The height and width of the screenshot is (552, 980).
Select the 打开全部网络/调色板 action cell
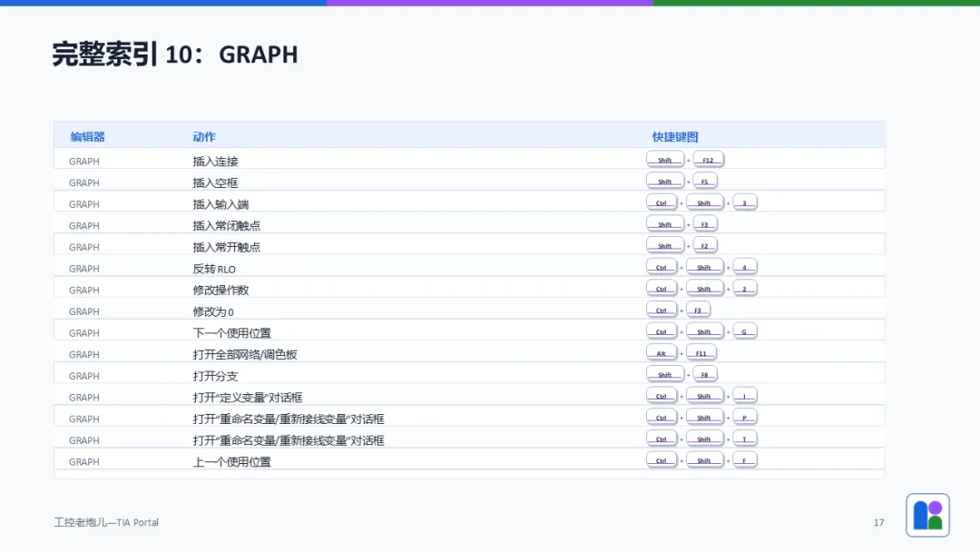tap(245, 354)
